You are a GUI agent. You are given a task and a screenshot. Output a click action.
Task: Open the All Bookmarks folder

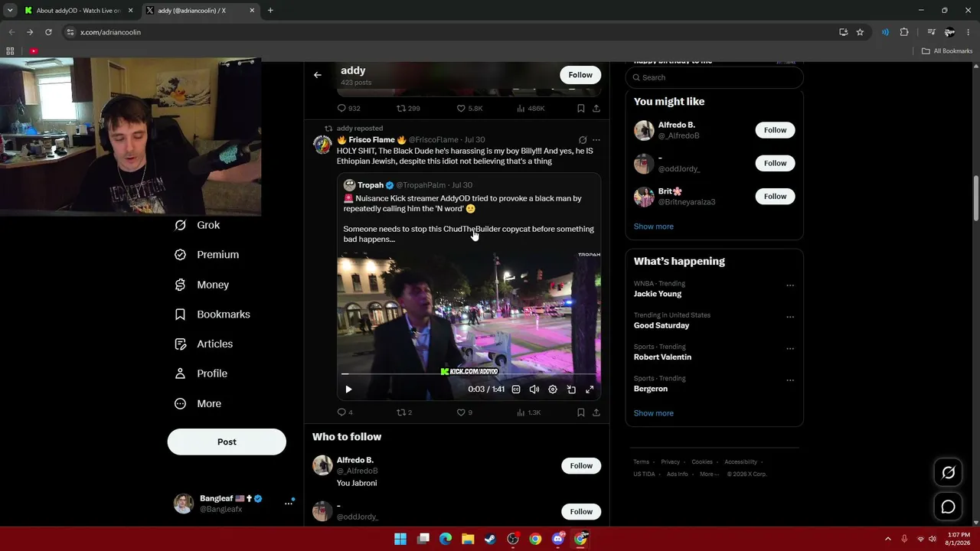tap(947, 51)
